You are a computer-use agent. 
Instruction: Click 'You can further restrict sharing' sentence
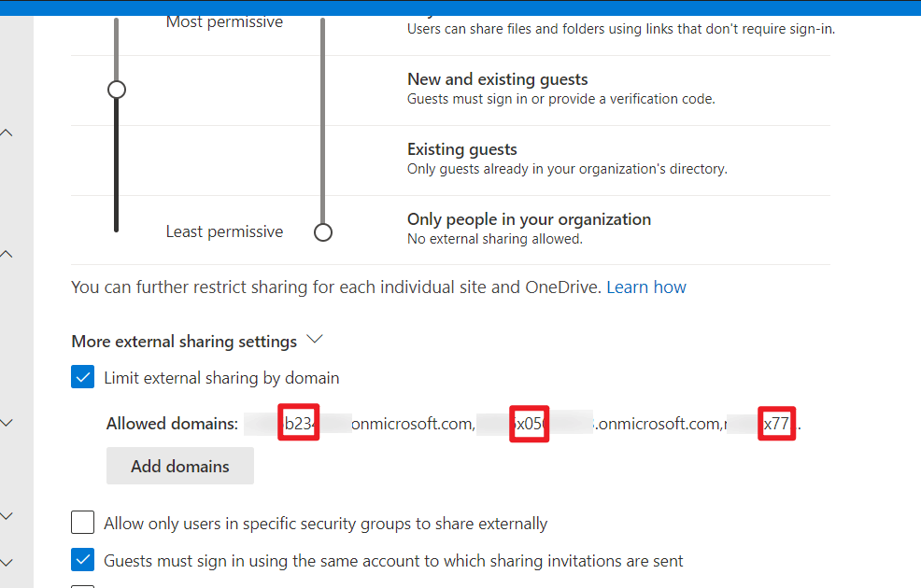(x=336, y=287)
